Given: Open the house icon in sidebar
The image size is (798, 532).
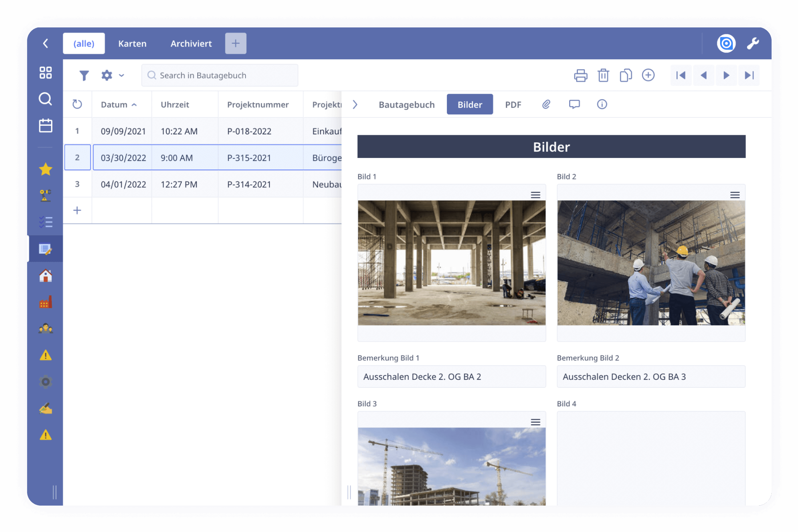Looking at the screenshot, I should click(45, 276).
